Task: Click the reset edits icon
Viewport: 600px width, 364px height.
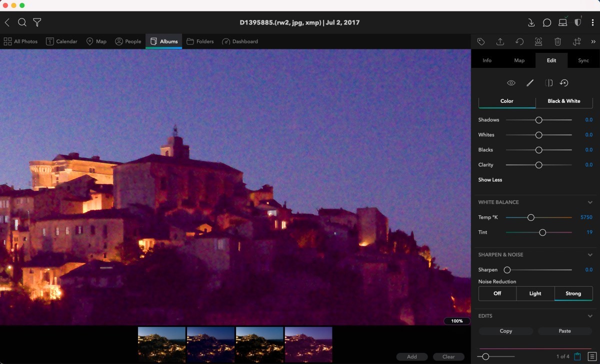Action: [x=564, y=83]
